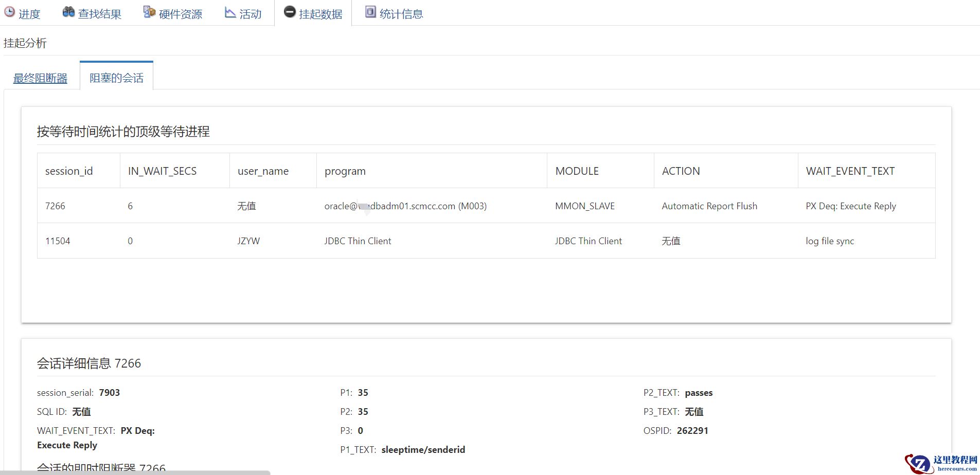Click the P2_TEXT value passes
The width and height of the screenshot is (980, 475).
(x=699, y=393)
